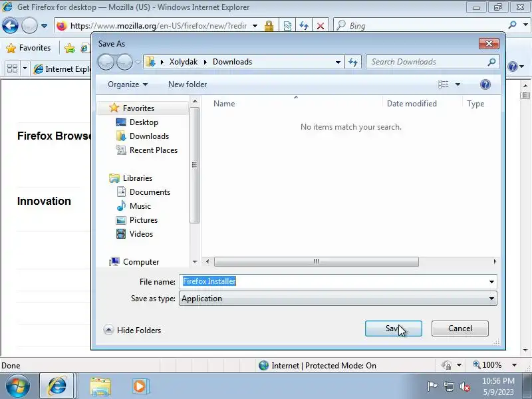Click the security lock icon in address bar
Viewport: 532px width, 399px height.
[x=269, y=26]
